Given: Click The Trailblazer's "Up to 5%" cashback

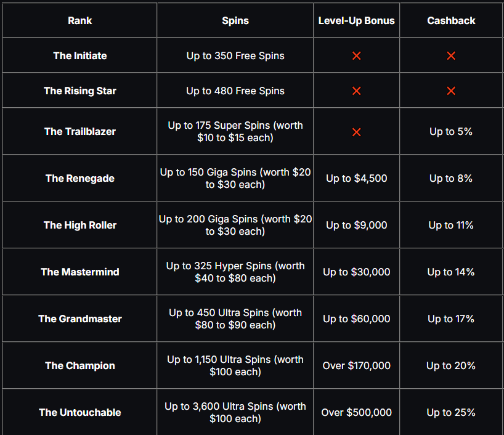Looking at the screenshot, I should pos(451,131).
